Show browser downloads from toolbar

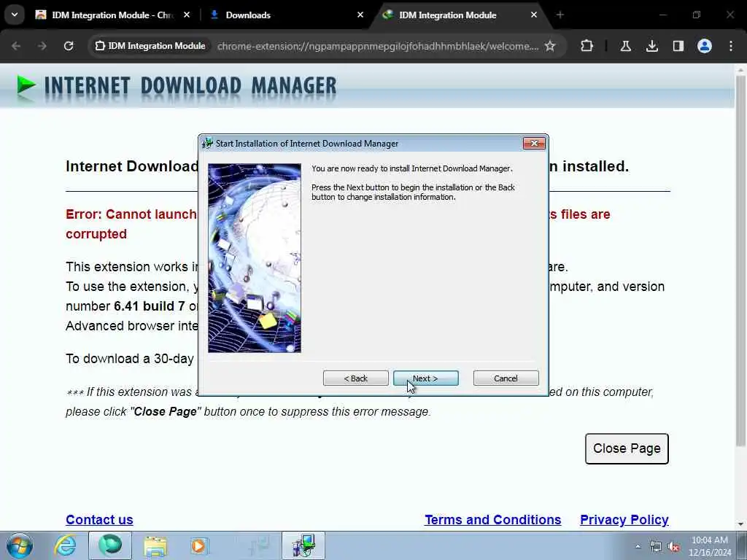point(651,46)
